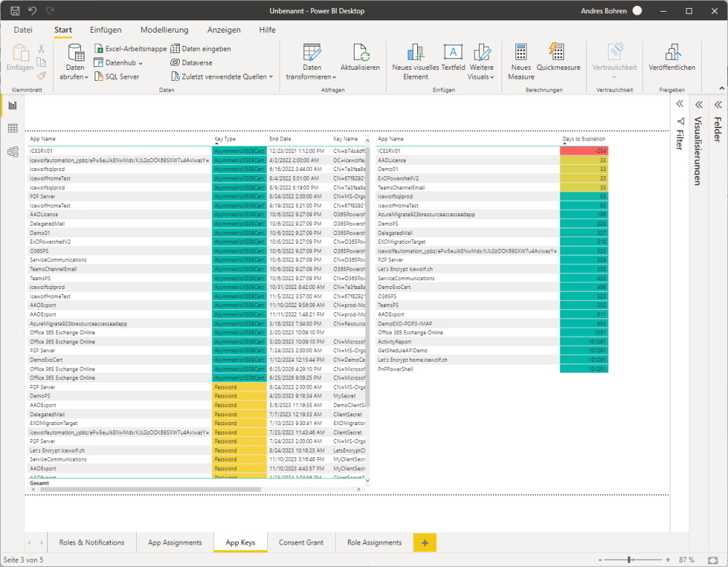Expand the Filter pane
Viewport: 728px width, 567px height.
tap(680, 104)
